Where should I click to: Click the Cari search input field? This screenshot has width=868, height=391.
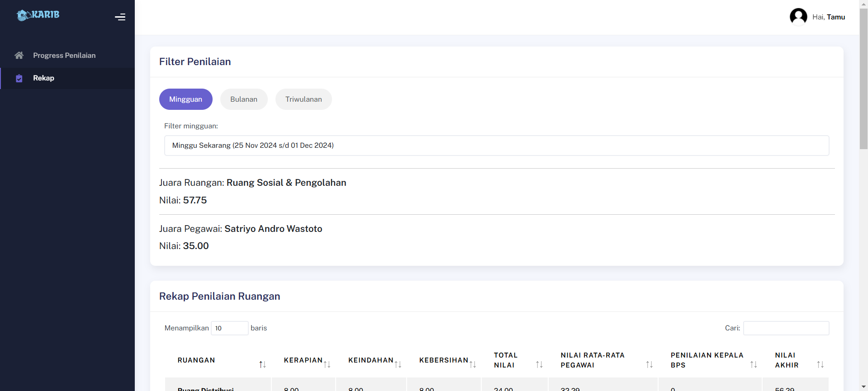pyautogui.click(x=786, y=328)
